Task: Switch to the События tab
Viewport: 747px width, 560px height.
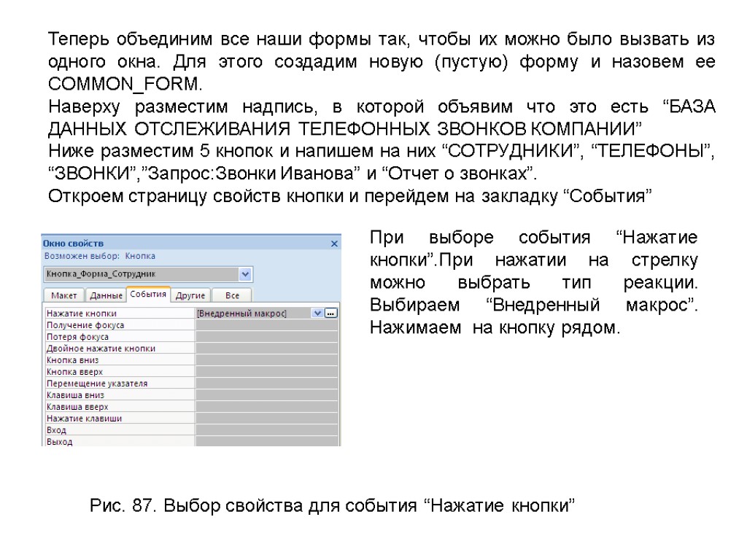Action: coord(147,295)
